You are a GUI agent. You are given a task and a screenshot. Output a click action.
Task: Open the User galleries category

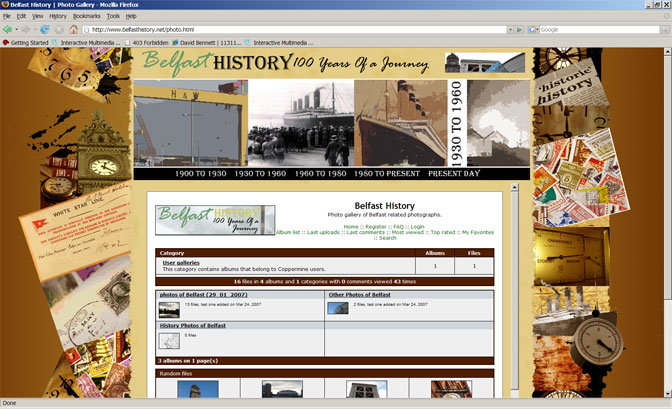(181, 262)
